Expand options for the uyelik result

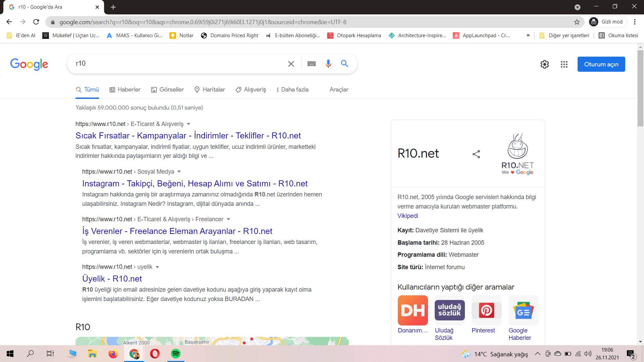[x=157, y=267]
